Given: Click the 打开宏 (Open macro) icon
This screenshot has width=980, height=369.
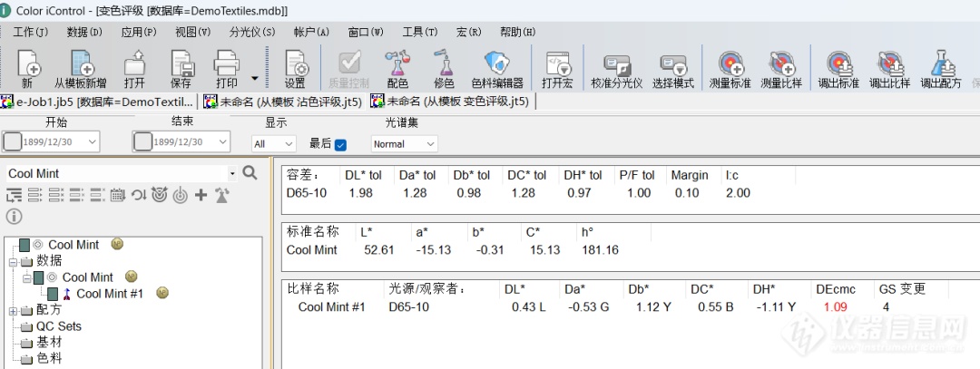Looking at the screenshot, I should pyautogui.click(x=557, y=69).
